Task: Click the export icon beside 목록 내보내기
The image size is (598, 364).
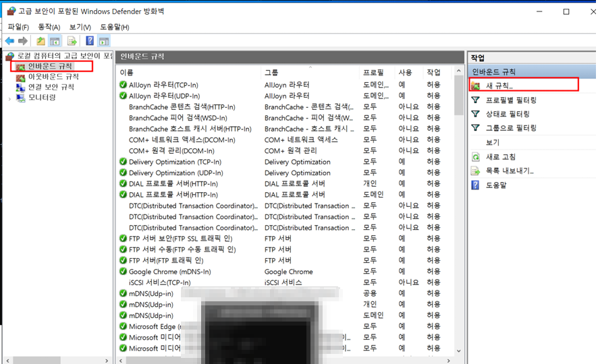Action: tap(476, 171)
